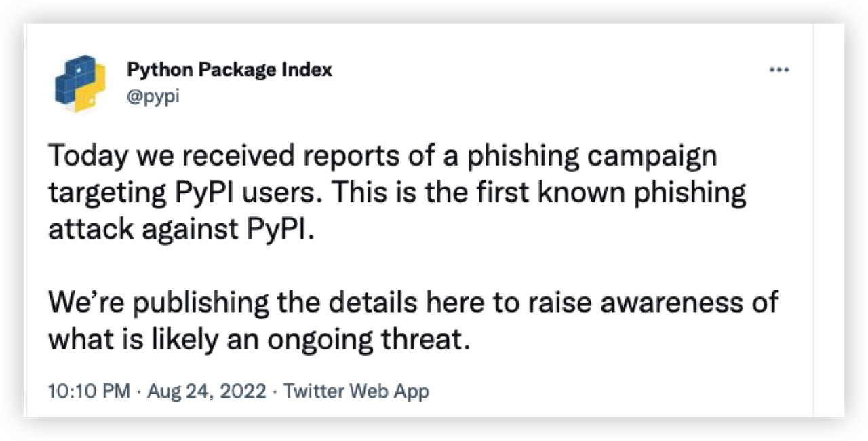
Task: Click empty space between the two paragraphs
Action: coord(407,267)
